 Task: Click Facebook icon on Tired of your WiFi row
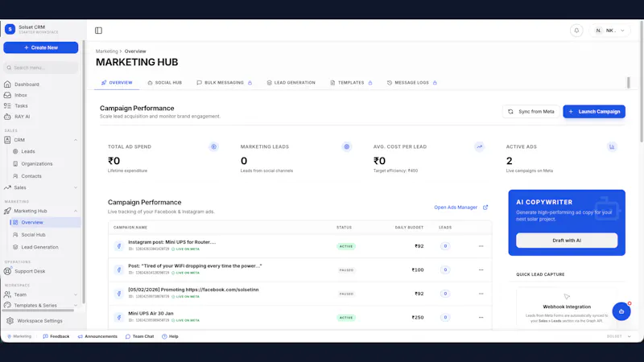point(119,270)
